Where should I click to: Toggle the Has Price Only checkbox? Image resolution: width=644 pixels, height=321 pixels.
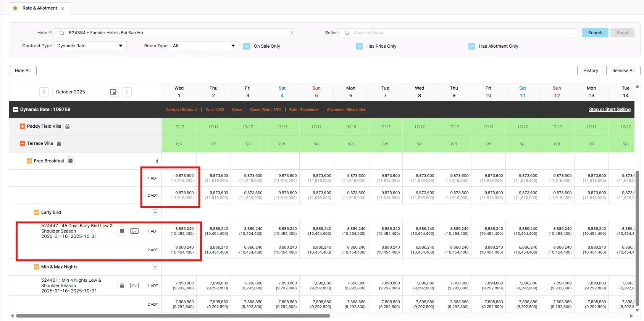(359, 46)
